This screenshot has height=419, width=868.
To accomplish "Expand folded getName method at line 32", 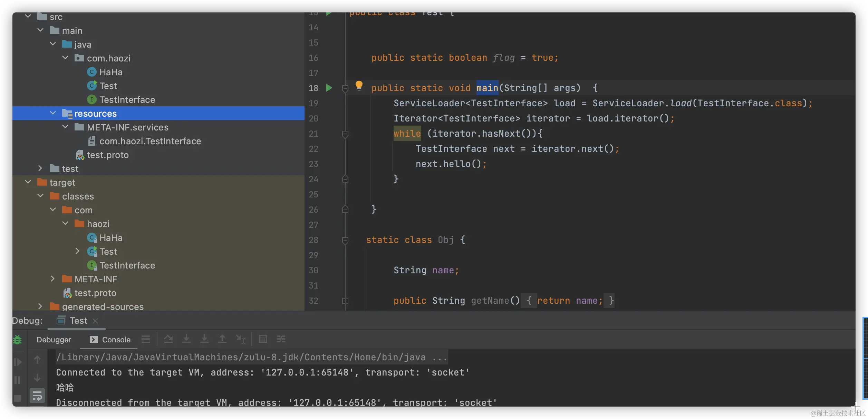I will [345, 301].
